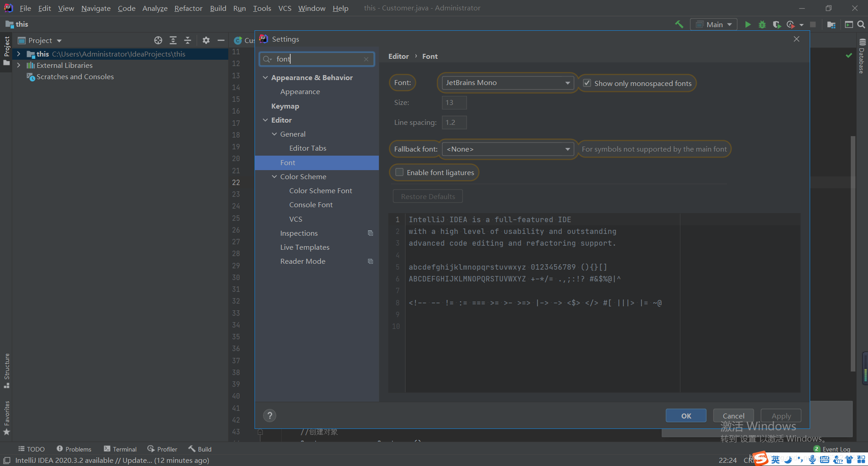Open the profiler run icon
Image resolution: width=868 pixels, height=466 pixels.
[x=791, y=24]
